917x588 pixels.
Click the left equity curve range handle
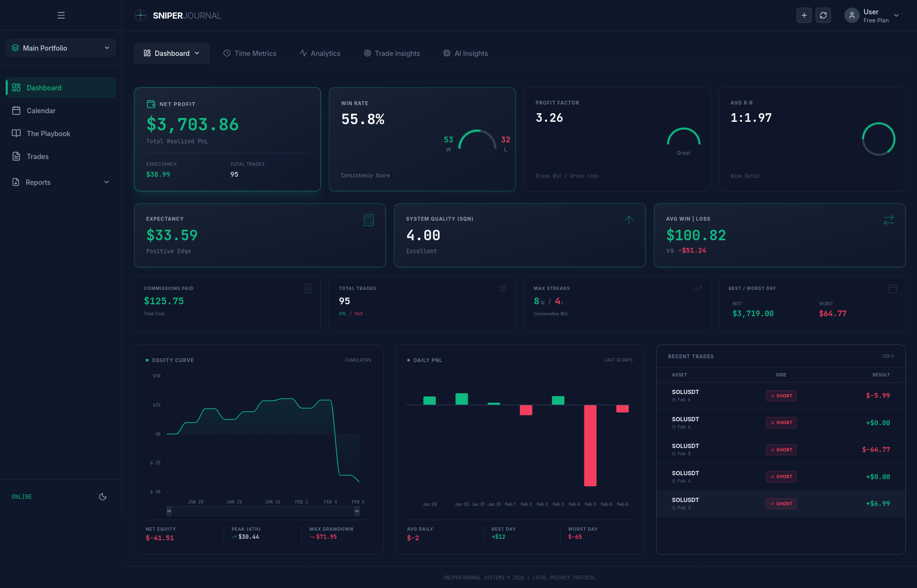click(169, 511)
